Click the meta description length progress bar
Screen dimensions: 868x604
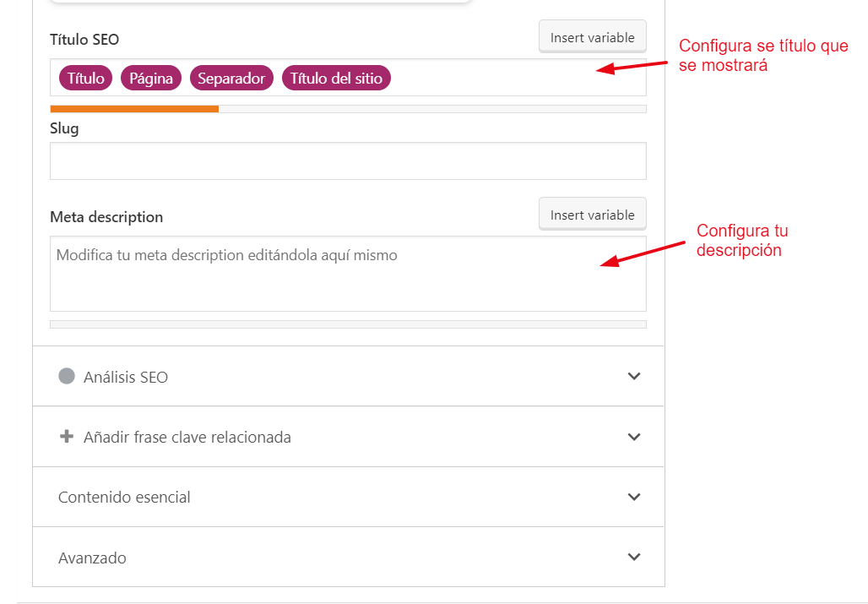coord(348,324)
